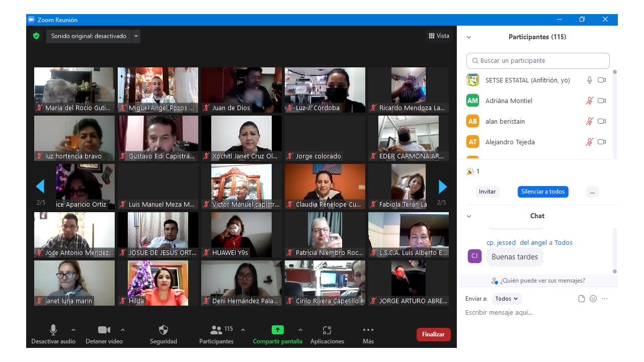Click cp. jessed del angel sender name

point(517,242)
